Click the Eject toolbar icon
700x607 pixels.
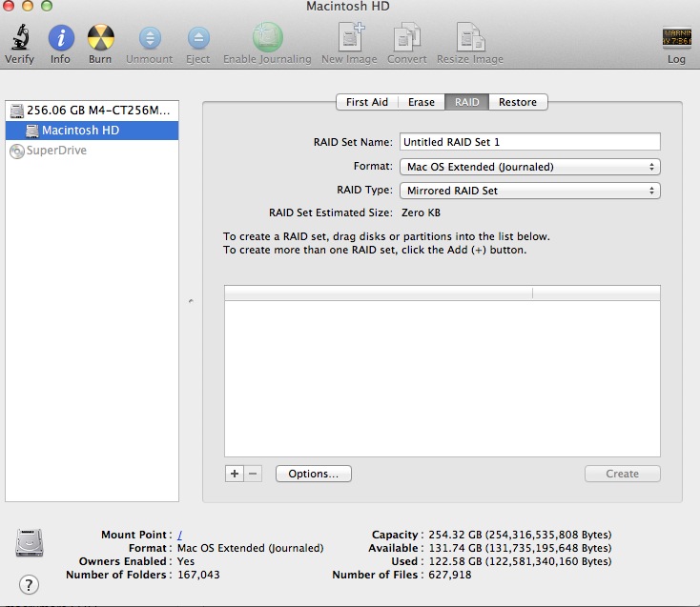coord(198,38)
